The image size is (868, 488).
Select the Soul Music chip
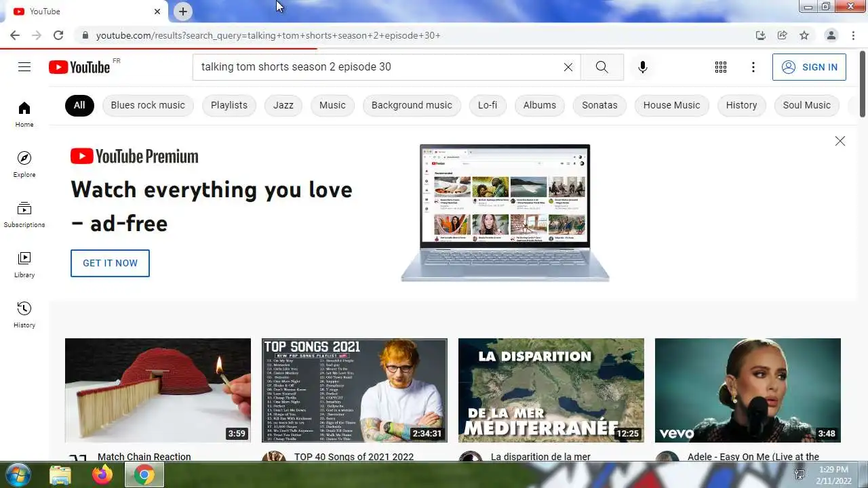click(807, 105)
